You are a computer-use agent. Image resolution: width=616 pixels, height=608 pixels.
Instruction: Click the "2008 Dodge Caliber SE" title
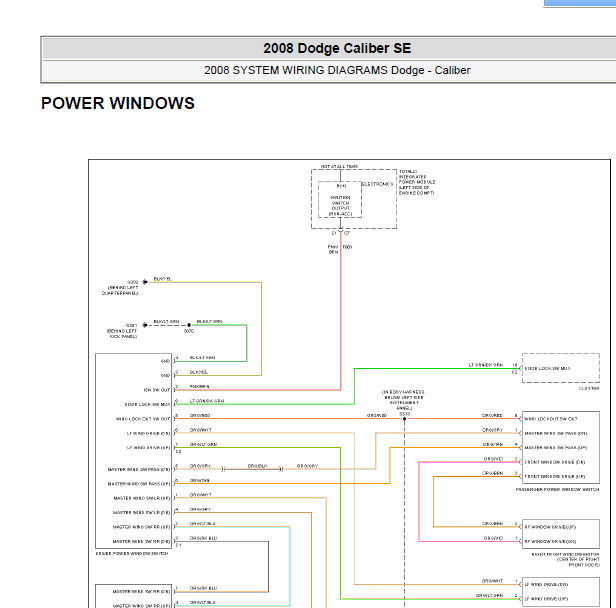337,48
